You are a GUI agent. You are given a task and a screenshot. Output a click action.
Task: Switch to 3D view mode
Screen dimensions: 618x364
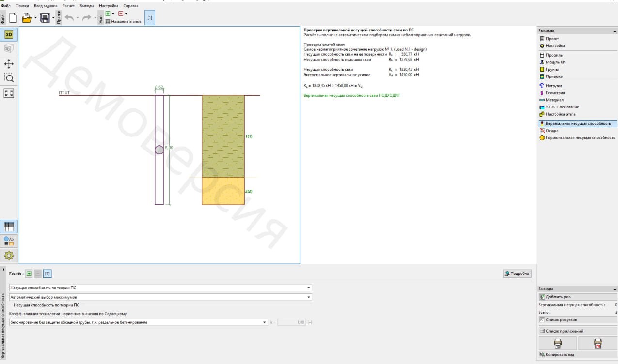(9, 48)
